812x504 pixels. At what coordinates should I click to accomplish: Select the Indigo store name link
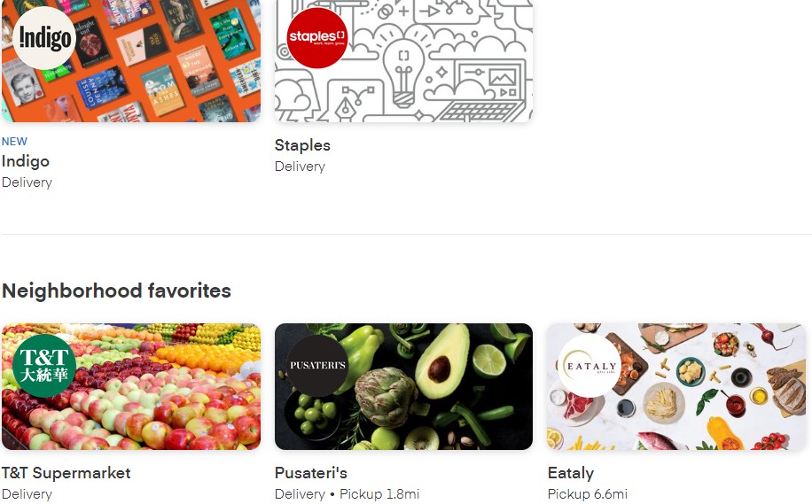pos(26,161)
